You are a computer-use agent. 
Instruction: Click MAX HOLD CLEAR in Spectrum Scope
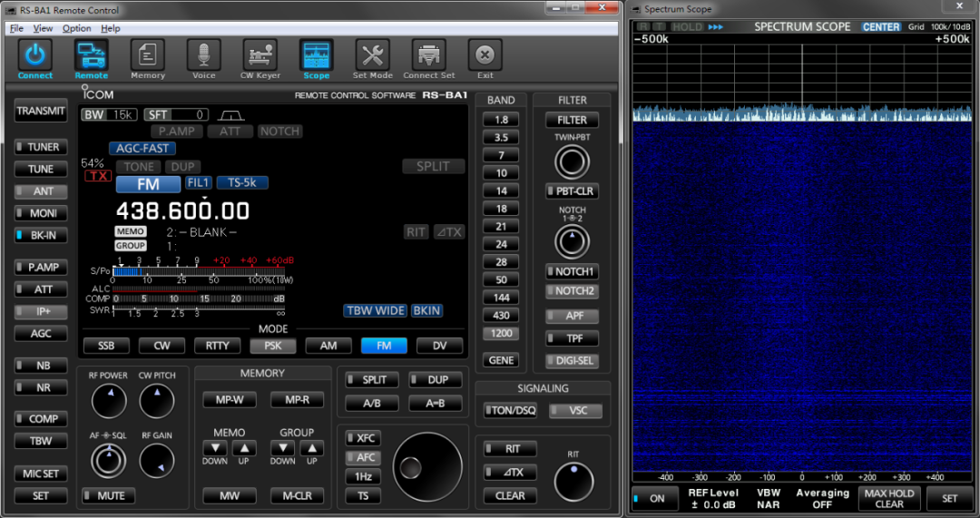click(888, 499)
